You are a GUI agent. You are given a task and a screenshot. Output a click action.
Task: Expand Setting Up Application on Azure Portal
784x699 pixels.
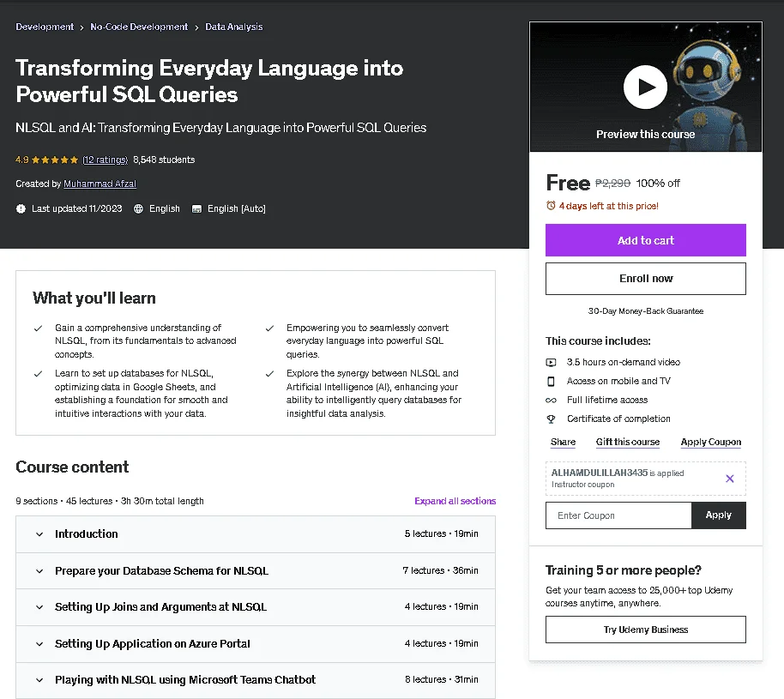click(256, 644)
